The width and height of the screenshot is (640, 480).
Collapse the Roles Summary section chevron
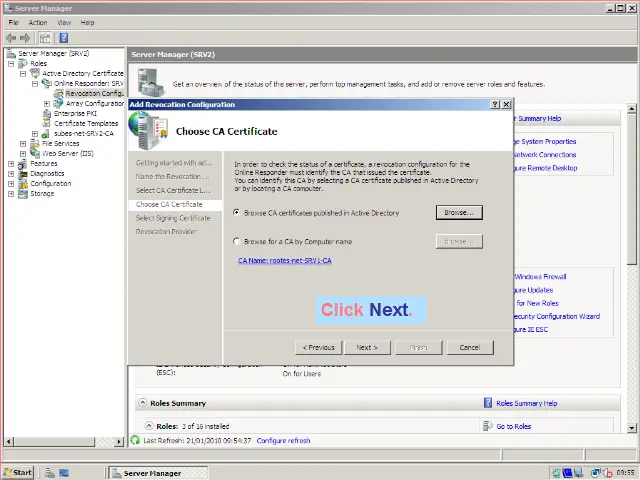[142, 403]
